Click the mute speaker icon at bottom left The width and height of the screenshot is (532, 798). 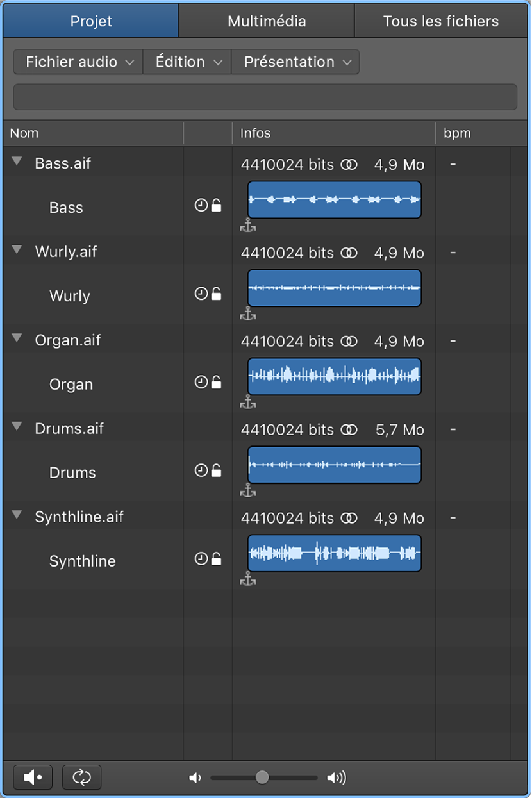tap(32, 777)
